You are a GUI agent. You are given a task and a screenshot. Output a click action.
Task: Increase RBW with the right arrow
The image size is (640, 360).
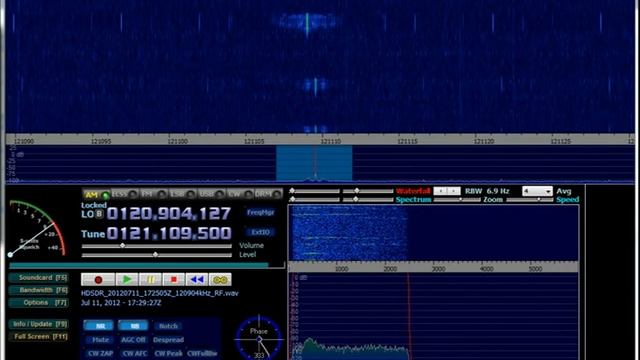tap(454, 191)
